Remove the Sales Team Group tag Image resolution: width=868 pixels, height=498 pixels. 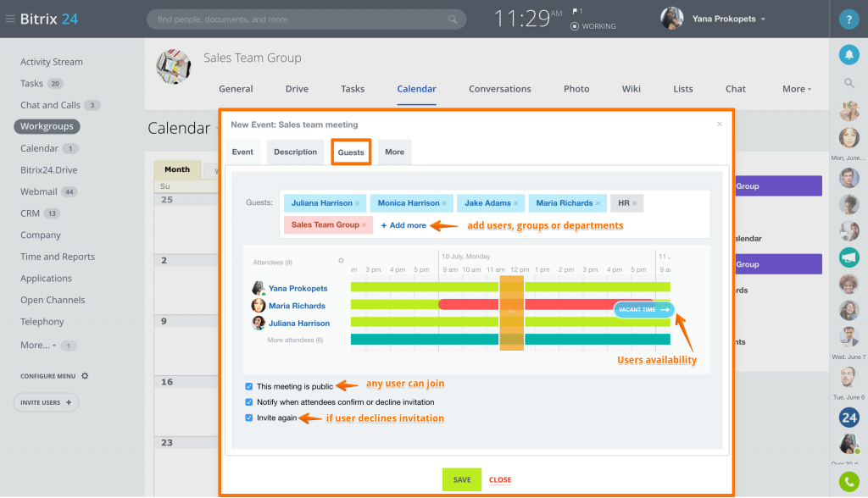point(364,225)
